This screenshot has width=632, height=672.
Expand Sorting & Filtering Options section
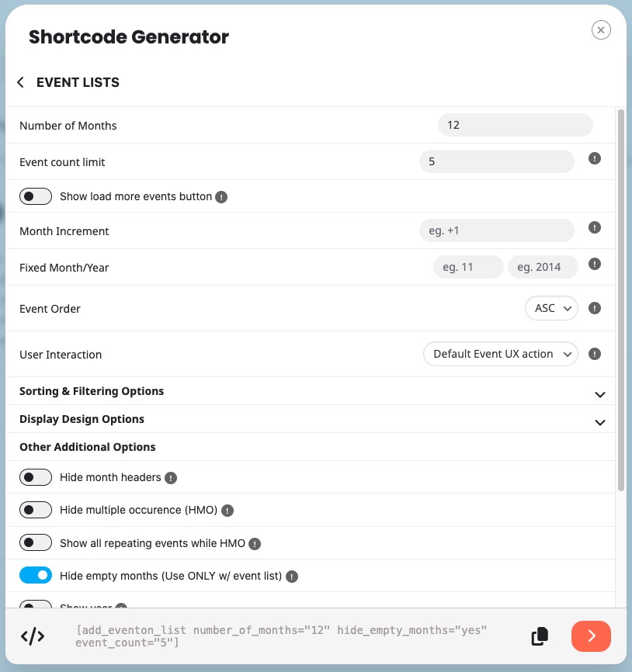click(599, 394)
